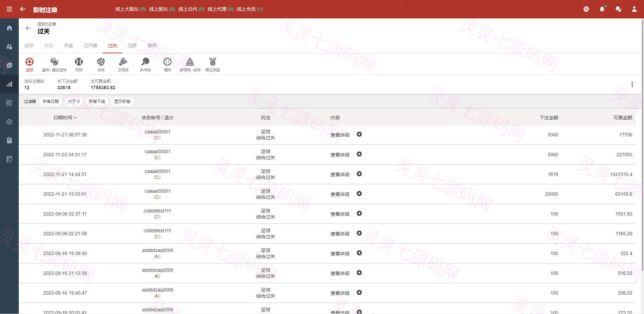Switch to the 今日 tab
Image resolution: width=644 pixels, height=314 pixels.
[x=49, y=46]
